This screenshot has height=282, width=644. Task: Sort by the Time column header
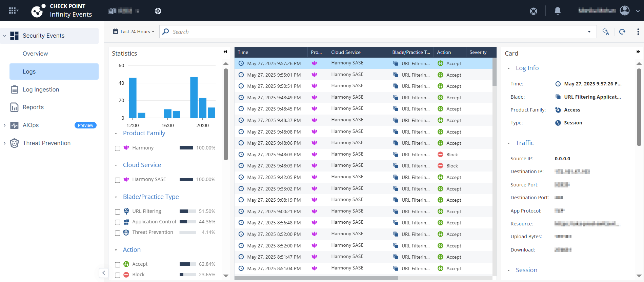[271, 52]
